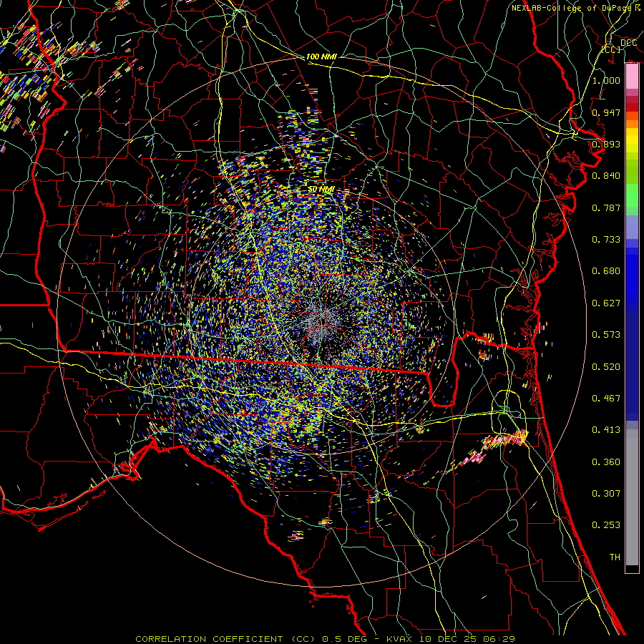Select the 0.253 legend value
The height and width of the screenshot is (644, 644).
pos(606,525)
